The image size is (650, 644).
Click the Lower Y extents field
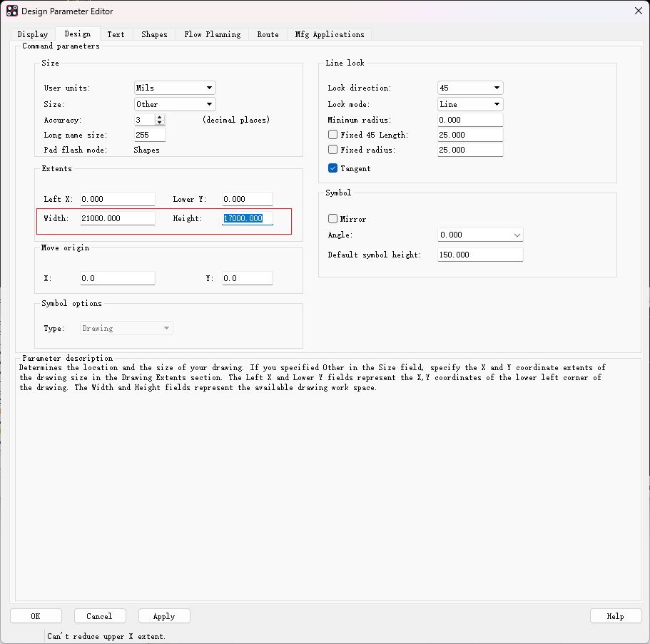248,200
